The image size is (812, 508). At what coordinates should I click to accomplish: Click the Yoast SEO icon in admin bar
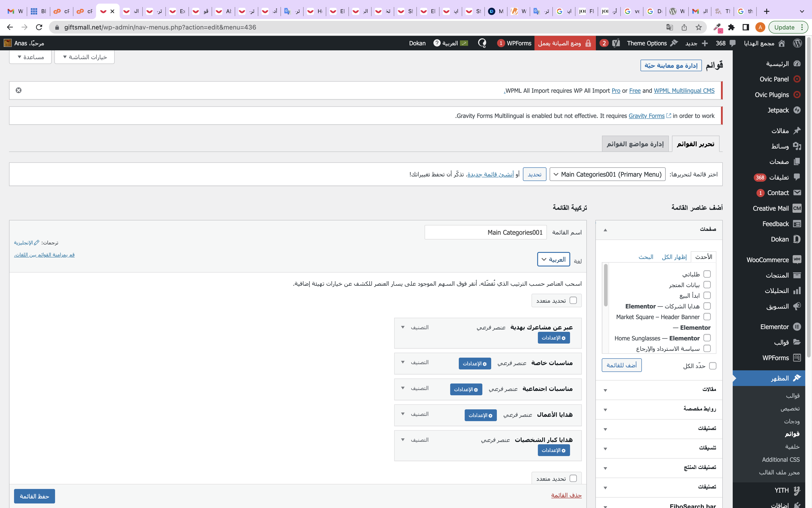[616, 43]
